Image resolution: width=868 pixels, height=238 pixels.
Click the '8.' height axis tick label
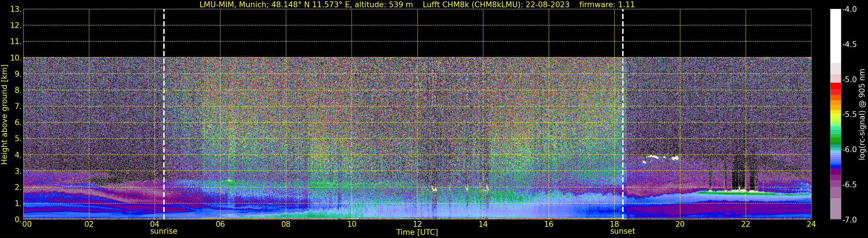[x=18, y=90]
